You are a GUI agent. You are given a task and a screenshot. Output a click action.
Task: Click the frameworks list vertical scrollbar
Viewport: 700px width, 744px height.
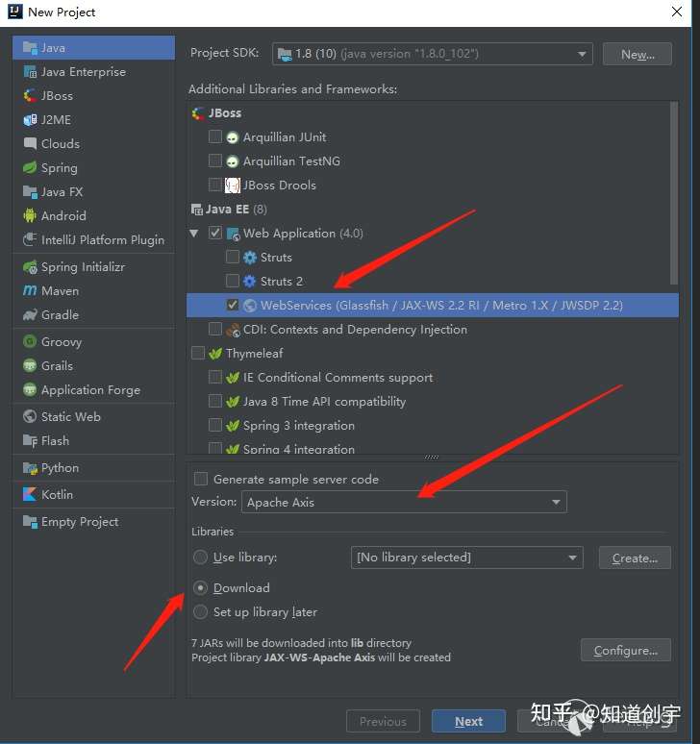pyautogui.click(x=674, y=193)
